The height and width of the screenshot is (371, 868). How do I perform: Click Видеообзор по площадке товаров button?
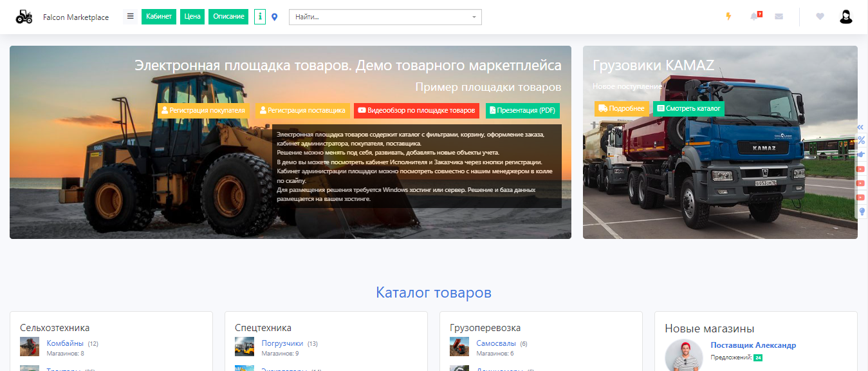coord(416,110)
